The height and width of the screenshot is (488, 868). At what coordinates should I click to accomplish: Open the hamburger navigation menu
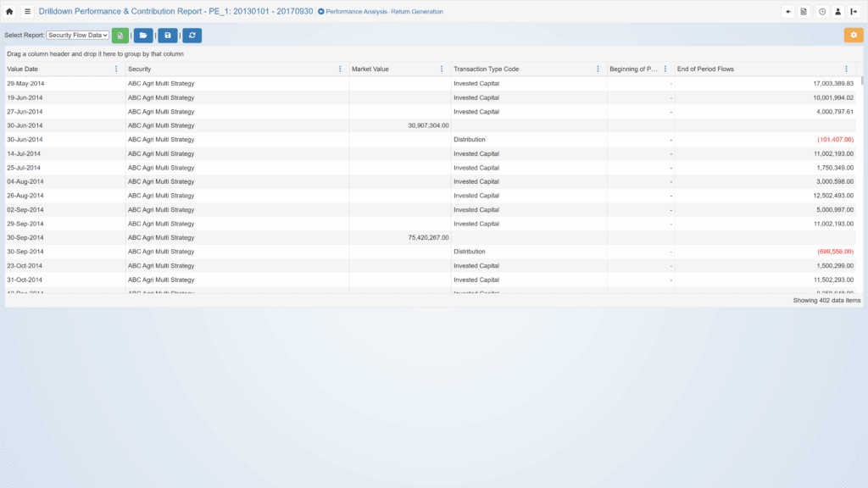click(27, 12)
